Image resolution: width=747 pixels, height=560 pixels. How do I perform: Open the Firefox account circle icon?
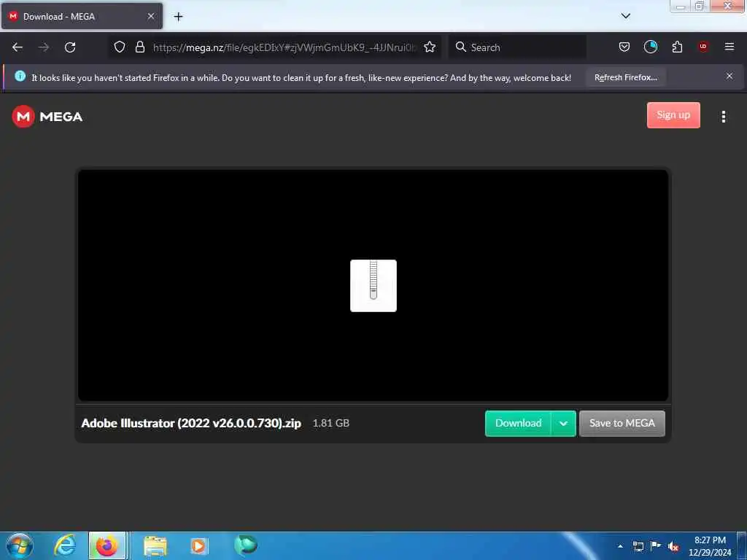click(x=650, y=47)
